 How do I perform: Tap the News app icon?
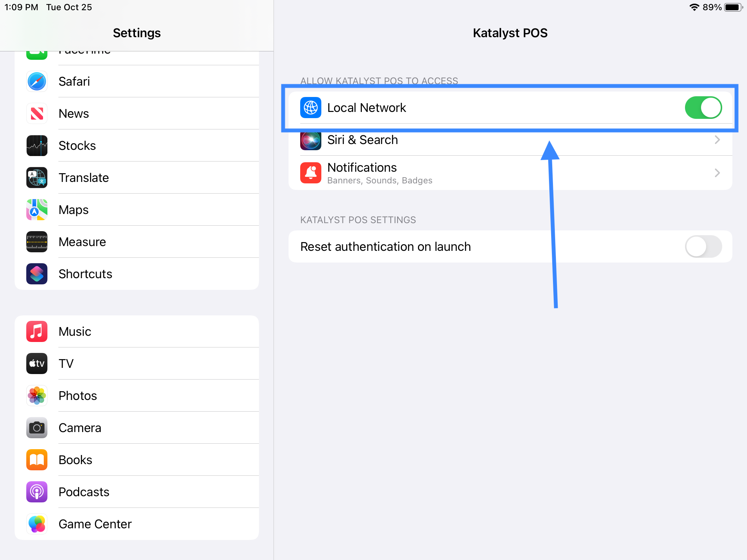point(37,113)
